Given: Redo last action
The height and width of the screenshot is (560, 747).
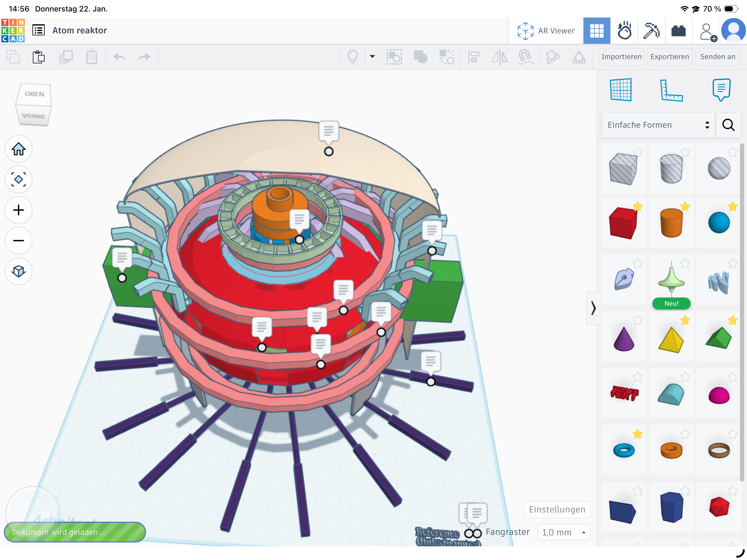Looking at the screenshot, I should point(145,57).
